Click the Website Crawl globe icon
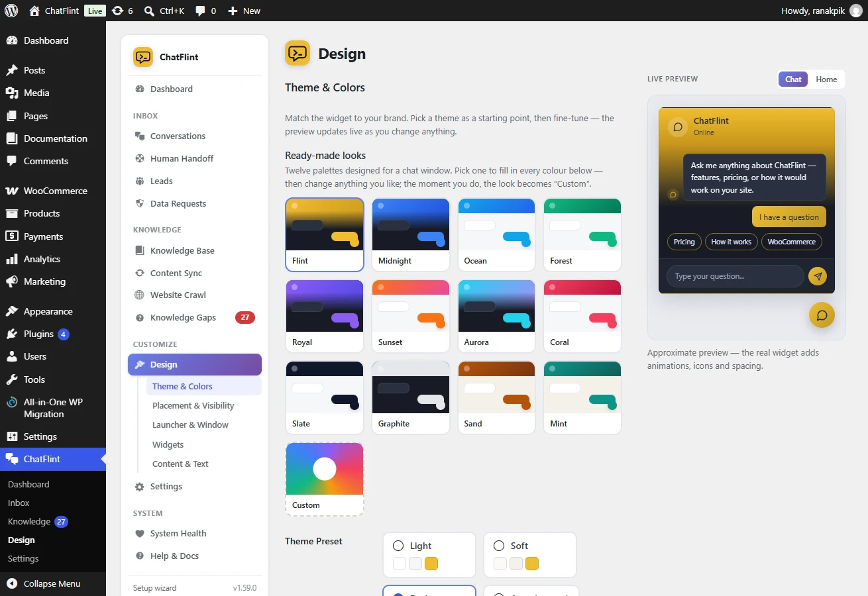The height and width of the screenshot is (596, 868). pyautogui.click(x=140, y=295)
